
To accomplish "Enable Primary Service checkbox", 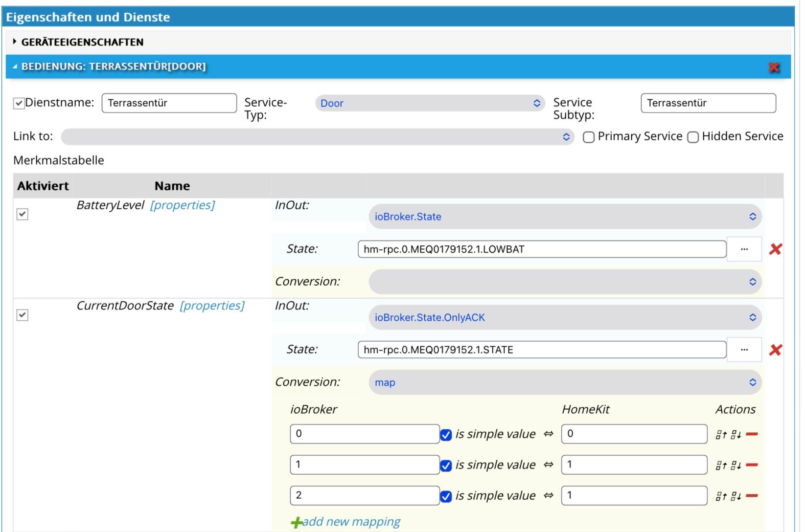I will pos(589,137).
